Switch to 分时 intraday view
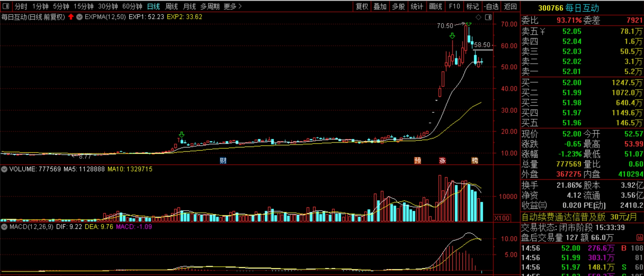 point(21,6)
